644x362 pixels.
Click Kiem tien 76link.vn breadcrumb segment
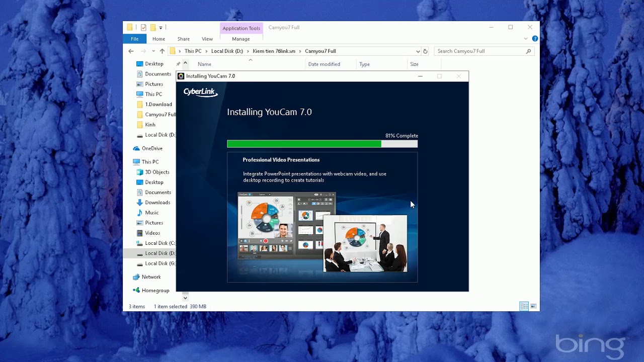(x=274, y=51)
